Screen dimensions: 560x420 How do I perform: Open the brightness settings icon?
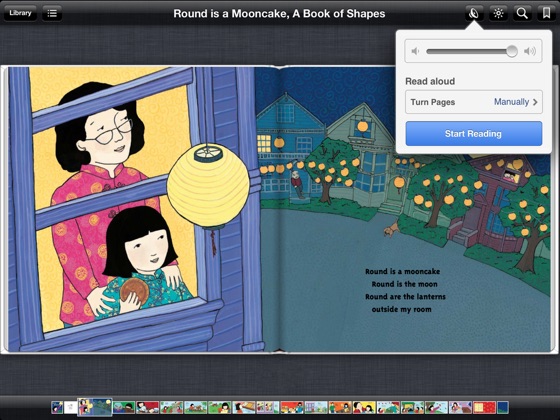[x=498, y=13]
